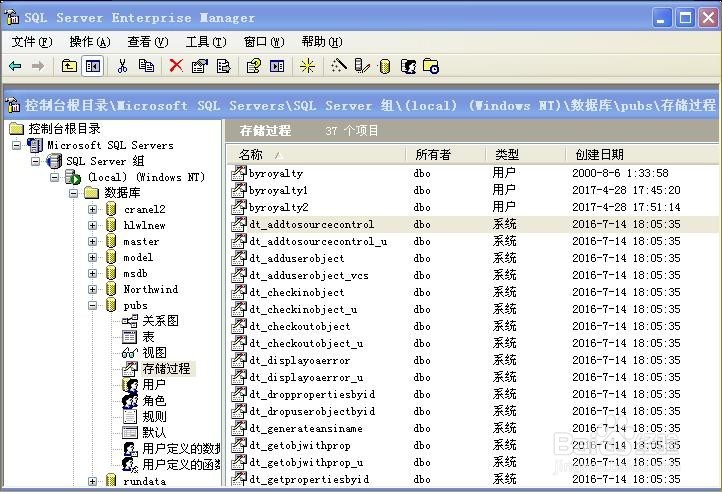Select the 角色 roles node

click(x=154, y=401)
